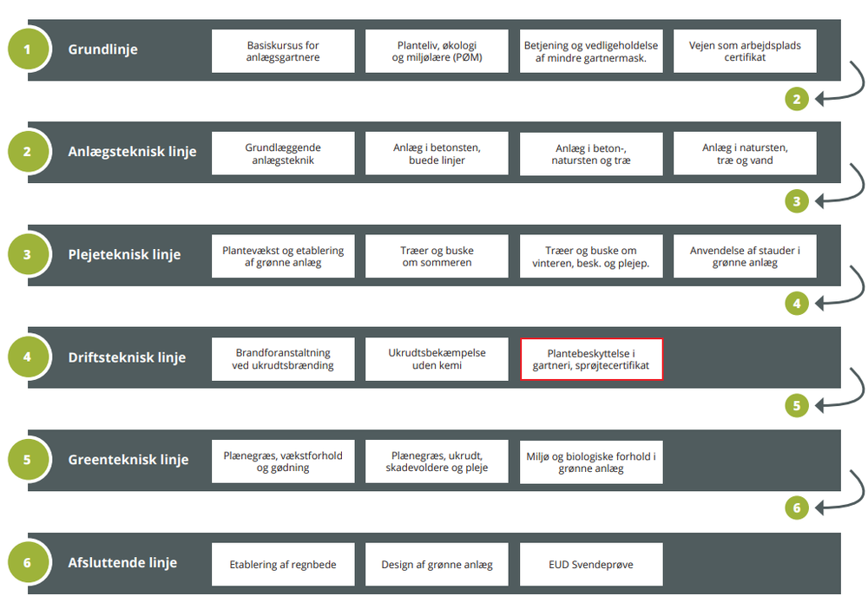Open the Basiskursus for anlægsgartnere course box
The height and width of the screenshot is (596, 868).
tap(283, 51)
